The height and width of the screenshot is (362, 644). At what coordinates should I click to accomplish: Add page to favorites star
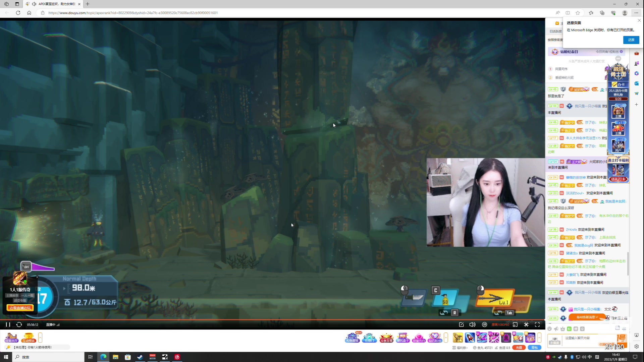point(578,13)
